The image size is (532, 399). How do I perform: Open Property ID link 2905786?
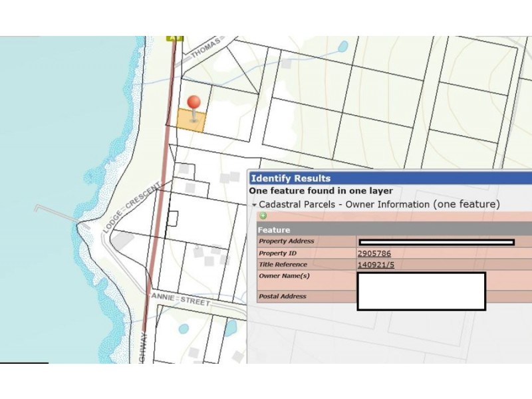click(374, 253)
